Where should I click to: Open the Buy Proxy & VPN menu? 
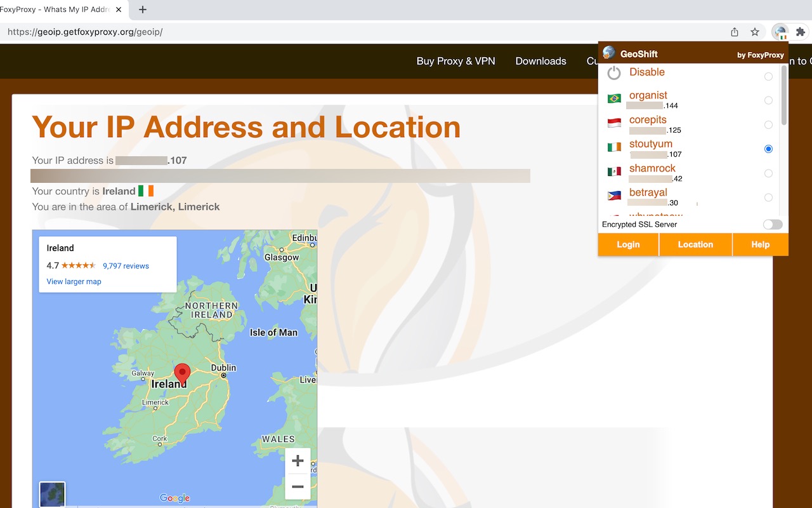pyautogui.click(x=455, y=61)
